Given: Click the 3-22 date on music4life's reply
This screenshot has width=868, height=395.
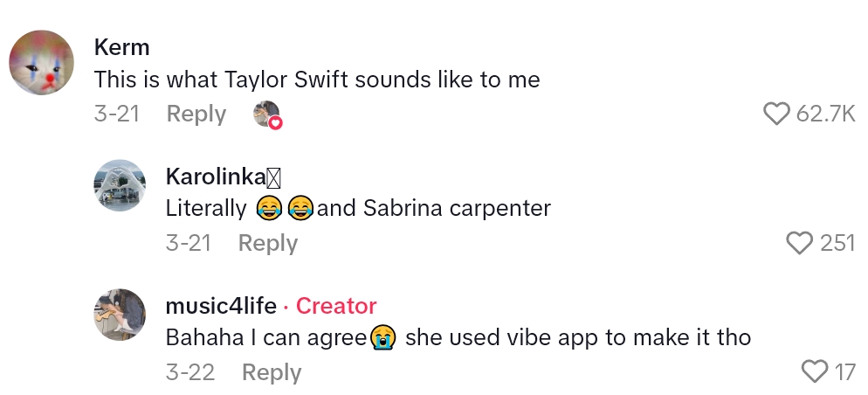Looking at the screenshot, I should (189, 372).
